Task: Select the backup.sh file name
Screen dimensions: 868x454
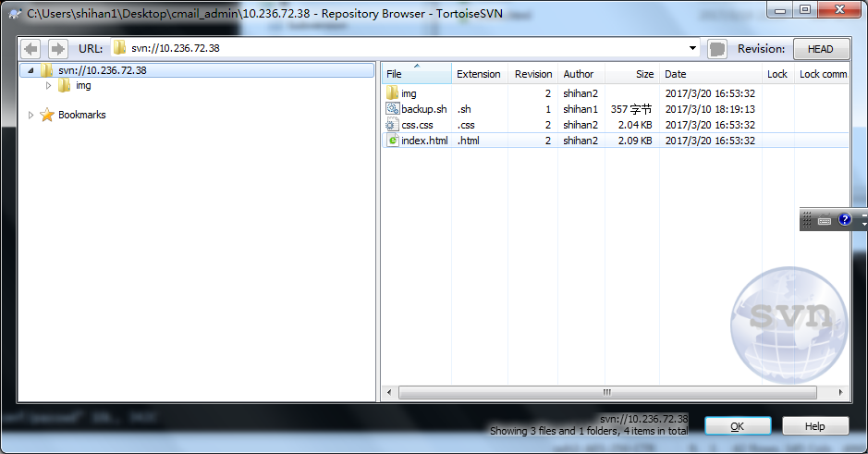Action: tap(424, 109)
